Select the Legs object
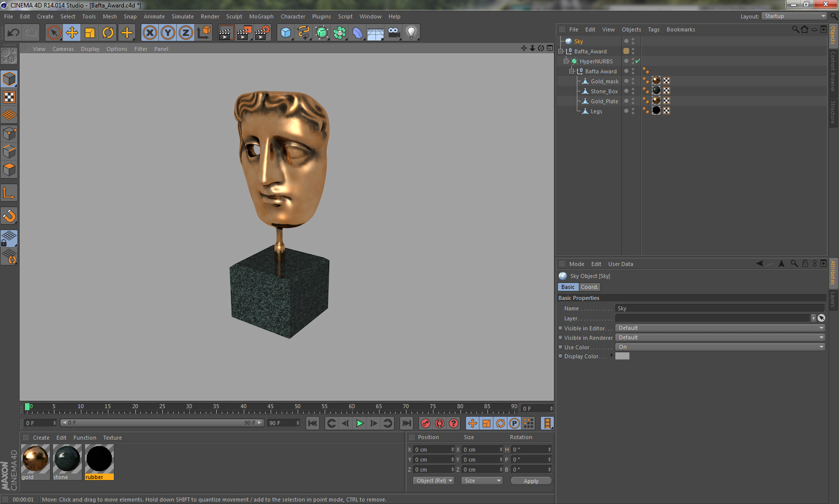Viewport: 839px width, 504px height. tap(596, 111)
